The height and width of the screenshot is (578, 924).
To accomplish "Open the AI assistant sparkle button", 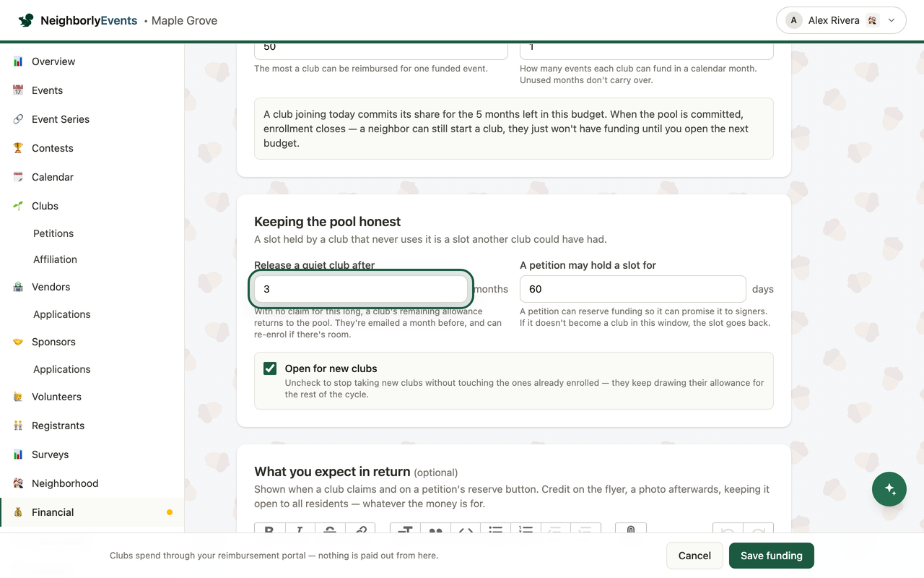I will (x=889, y=489).
